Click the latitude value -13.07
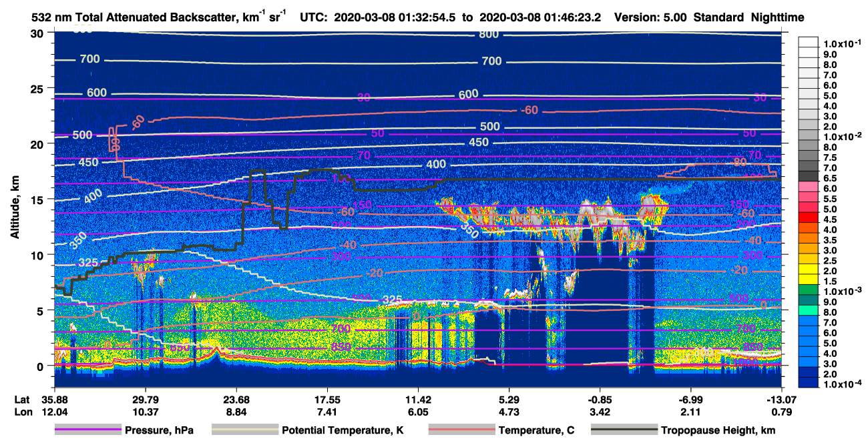The height and width of the screenshot is (445, 868). 781,399
